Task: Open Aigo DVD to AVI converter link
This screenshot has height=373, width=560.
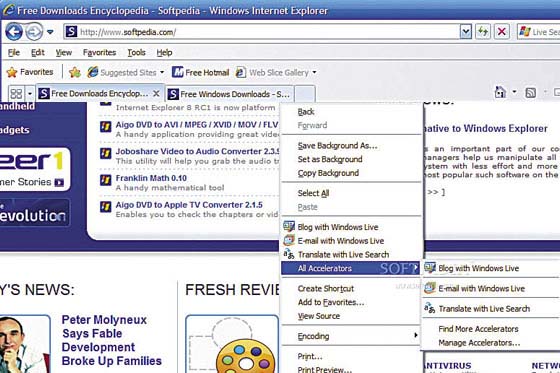Action: click(197, 125)
